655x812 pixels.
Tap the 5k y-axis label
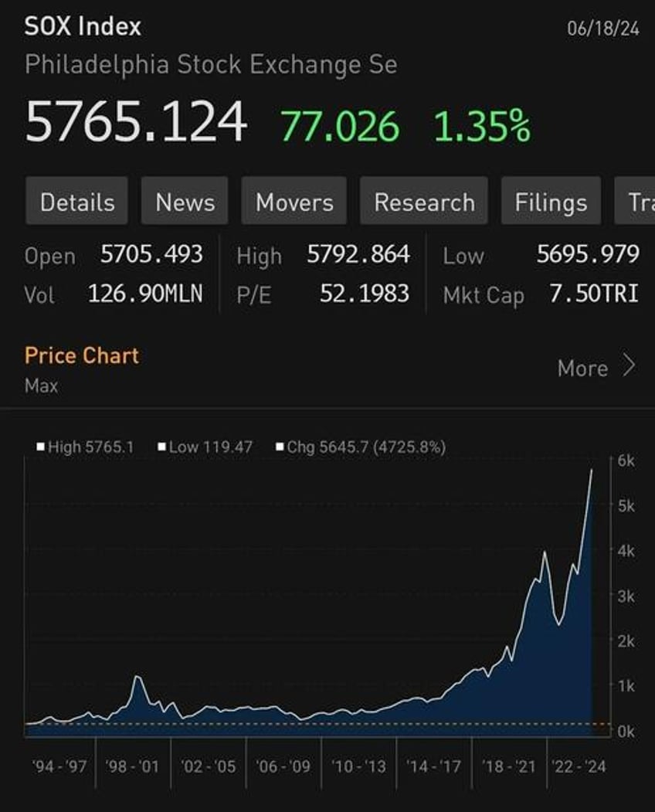[626, 506]
